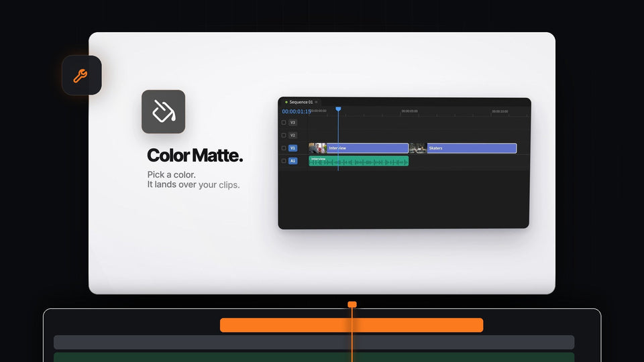Select the highlighted A1 track label

coord(293,161)
